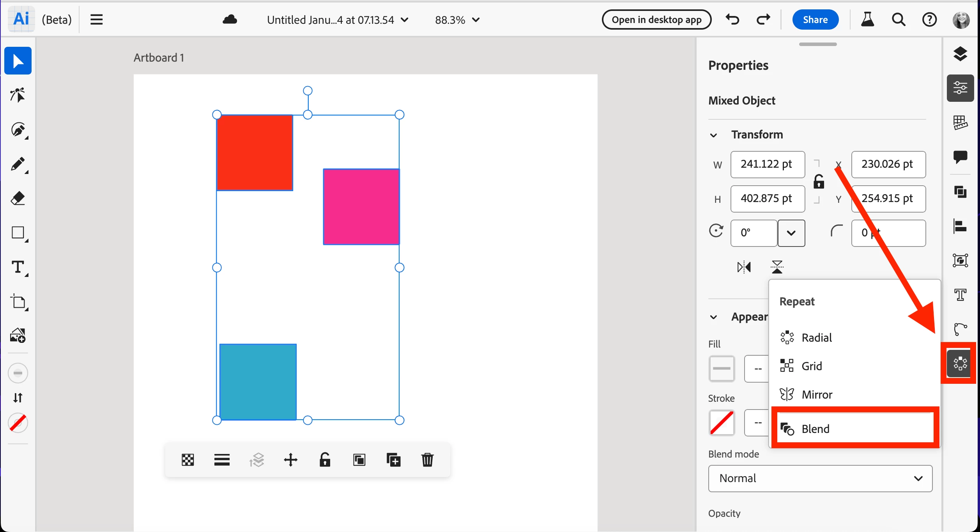Viewport: 980px width, 532px height.
Task: Click the duplicate object icon
Action: click(x=393, y=460)
